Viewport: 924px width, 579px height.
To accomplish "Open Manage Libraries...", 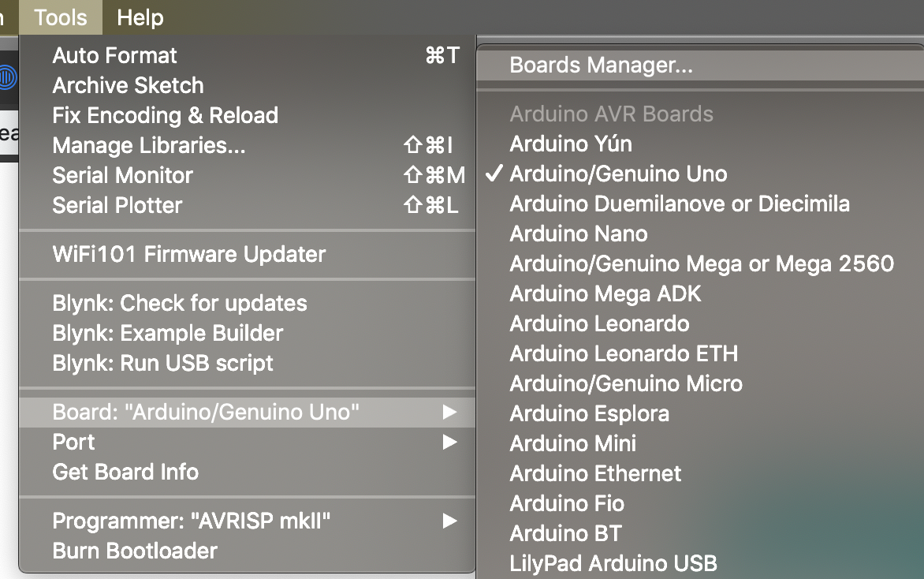I will (x=247, y=145).
